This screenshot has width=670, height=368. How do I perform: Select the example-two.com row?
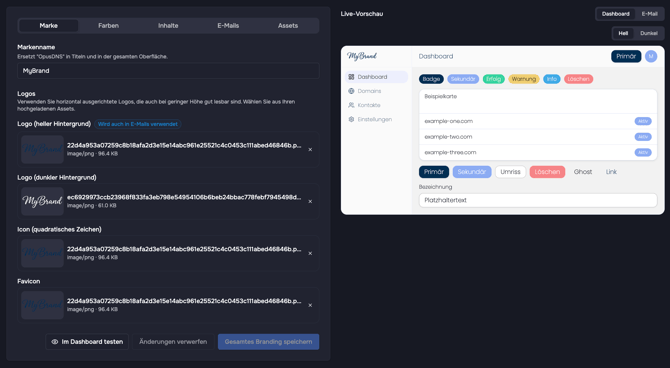[x=538, y=137]
